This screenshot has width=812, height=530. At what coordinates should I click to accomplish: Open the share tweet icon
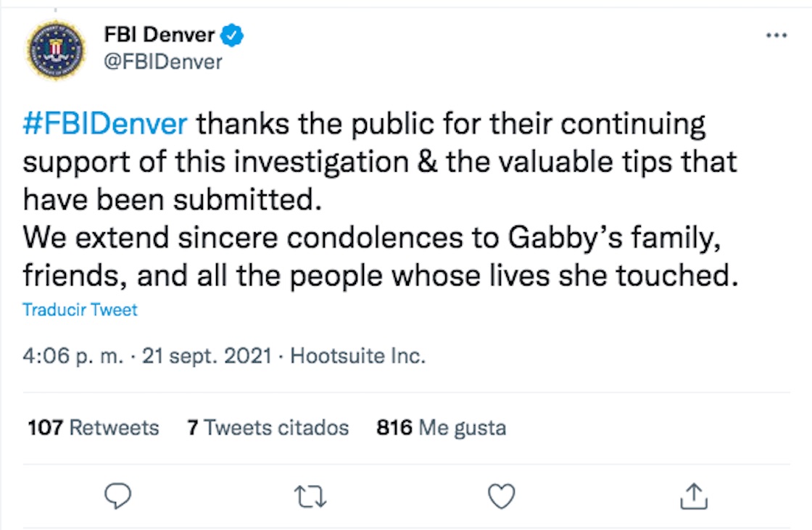694,497
